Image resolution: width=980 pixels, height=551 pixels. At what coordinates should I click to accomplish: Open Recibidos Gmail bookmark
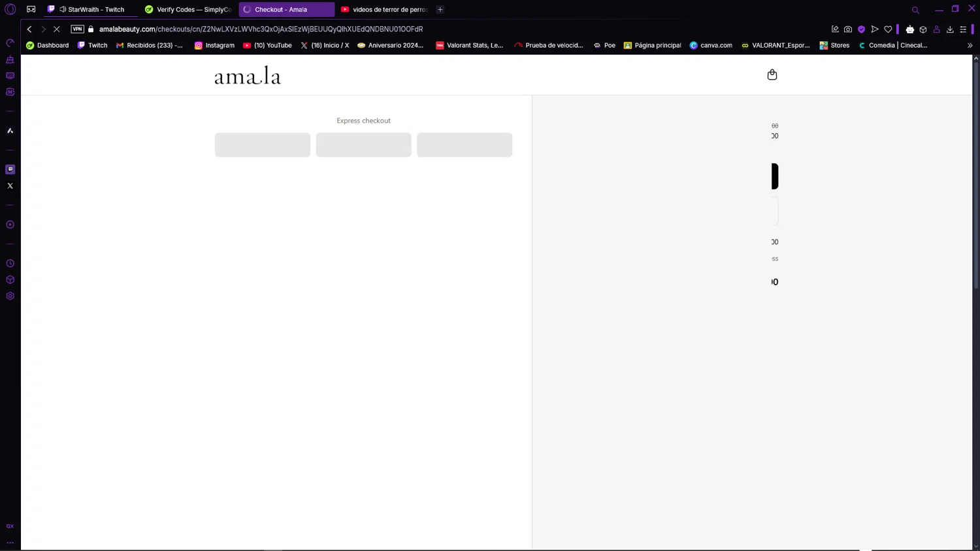150,45
